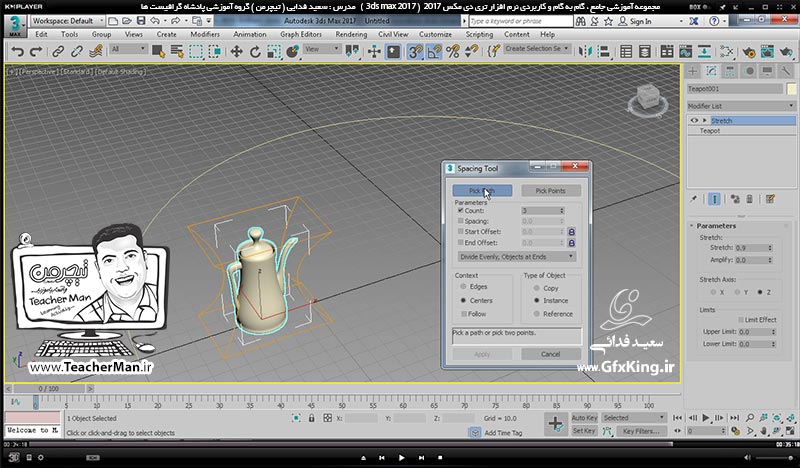
Task: Open the Layer Explorer icon
Action: (x=645, y=52)
